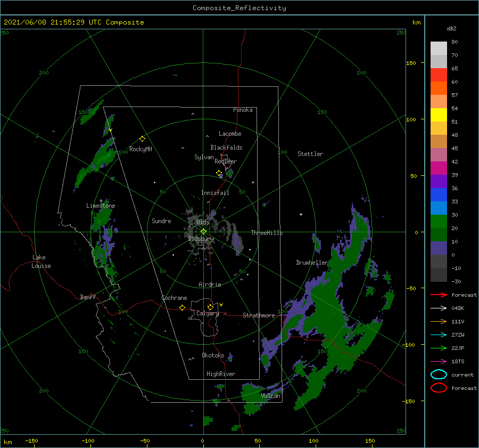Click the Strathmore town label
Screen dimensions: 479x448
click(259, 315)
